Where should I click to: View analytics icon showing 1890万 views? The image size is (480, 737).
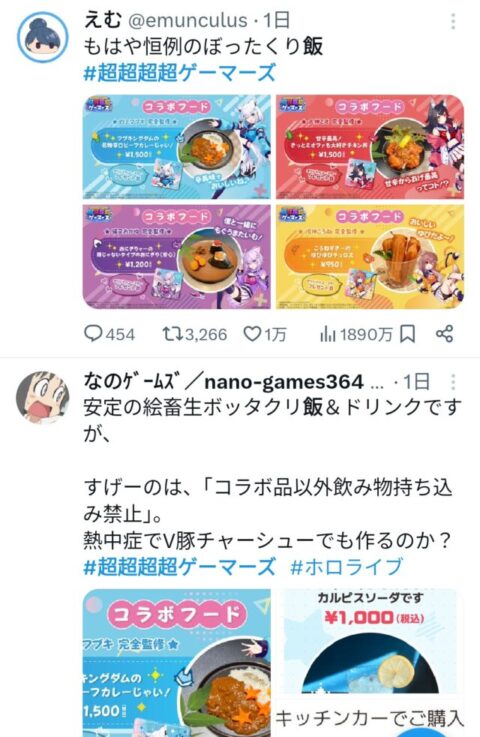[x=328, y=334]
